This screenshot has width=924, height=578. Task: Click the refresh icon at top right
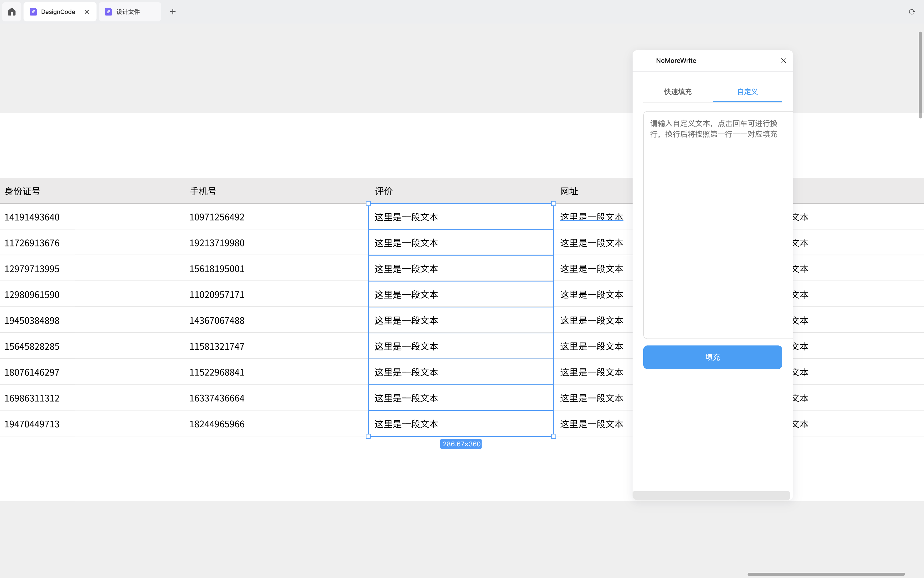tap(912, 12)
